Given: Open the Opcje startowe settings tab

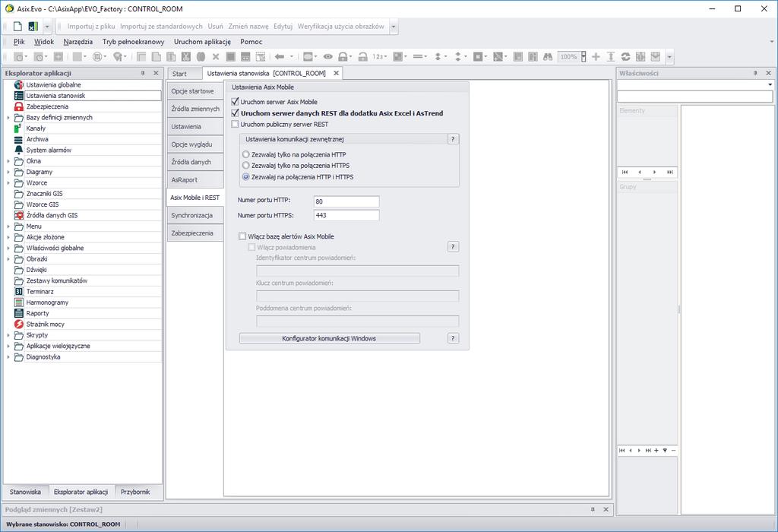Looking at the screenshot, I should click(x=195, y=91).
